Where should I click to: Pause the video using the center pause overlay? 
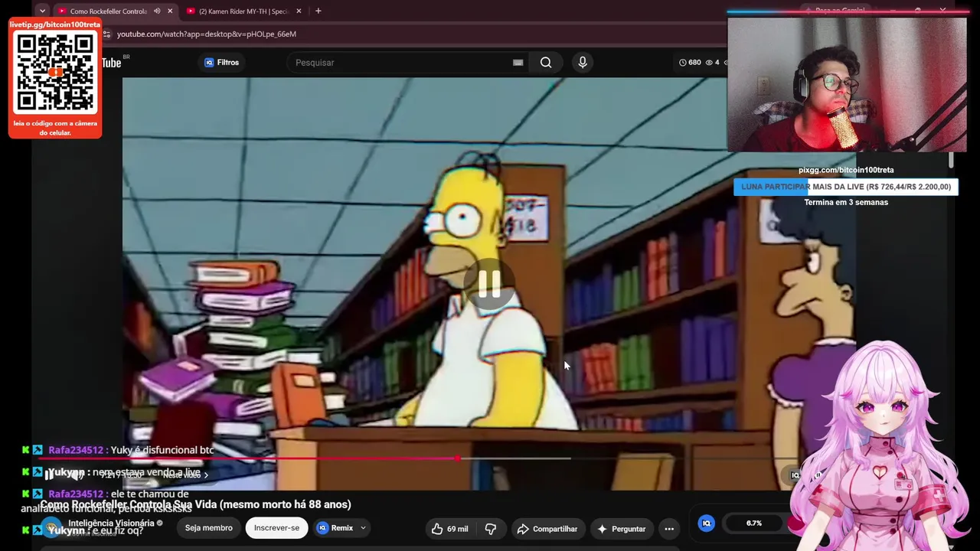pyautogui.click(x=489, y=285)
